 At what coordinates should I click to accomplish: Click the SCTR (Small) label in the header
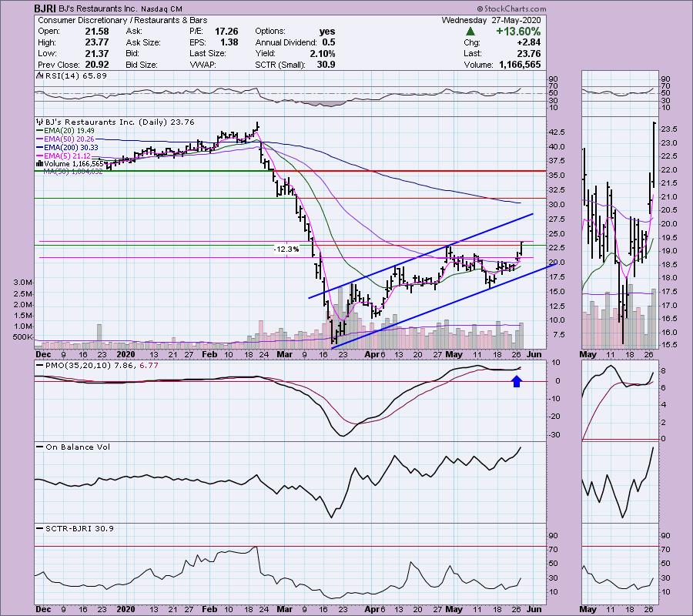click(280, 65)
